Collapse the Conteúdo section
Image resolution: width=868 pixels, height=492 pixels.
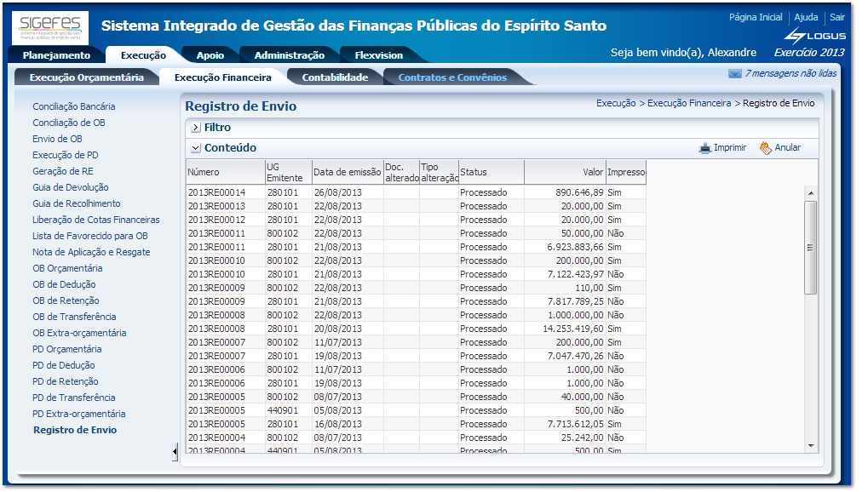(196, 148)
